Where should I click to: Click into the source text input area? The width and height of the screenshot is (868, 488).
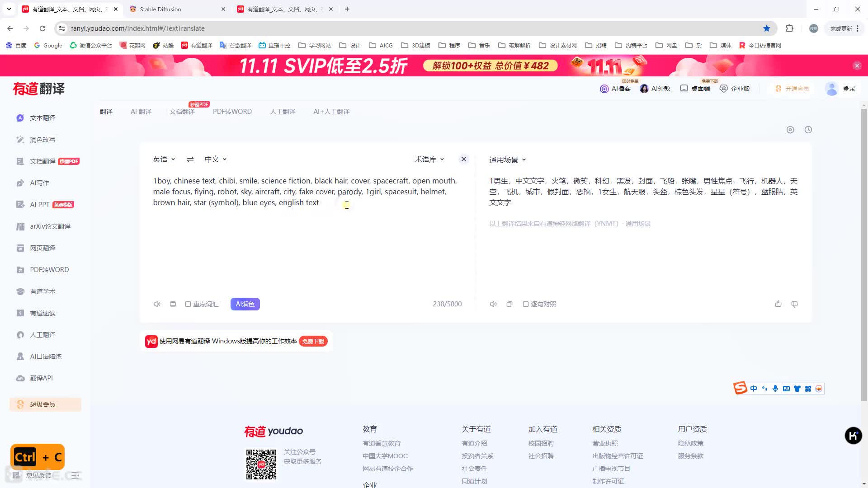(307, 235)
